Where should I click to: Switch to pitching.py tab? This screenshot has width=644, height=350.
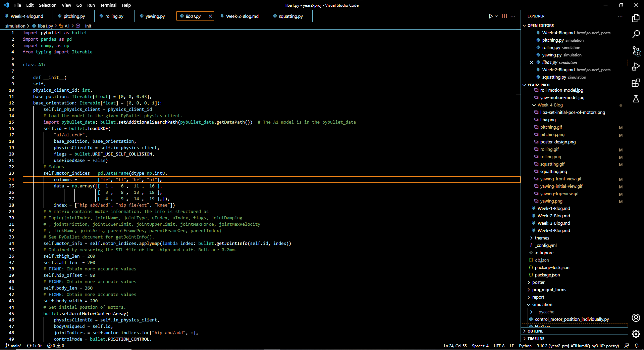pyautogui.click(x=74, y=16)
